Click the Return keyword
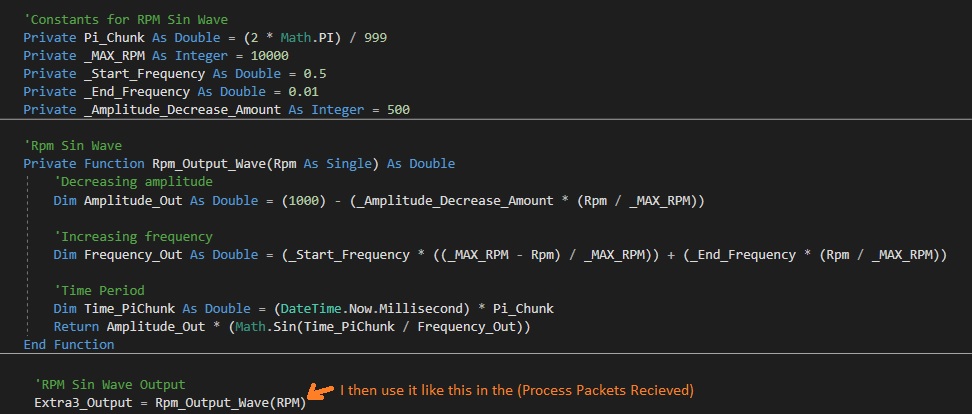This screenshot has width=972, height=414. (x=77, y=326)
